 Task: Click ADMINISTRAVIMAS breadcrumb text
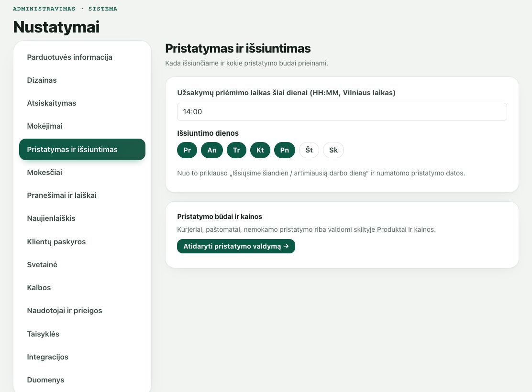(x=44, y=9)
